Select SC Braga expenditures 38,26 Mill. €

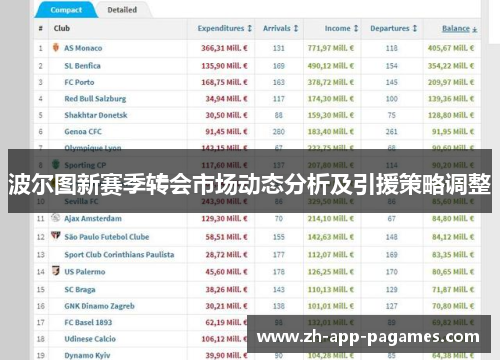(x=227, y=289)
